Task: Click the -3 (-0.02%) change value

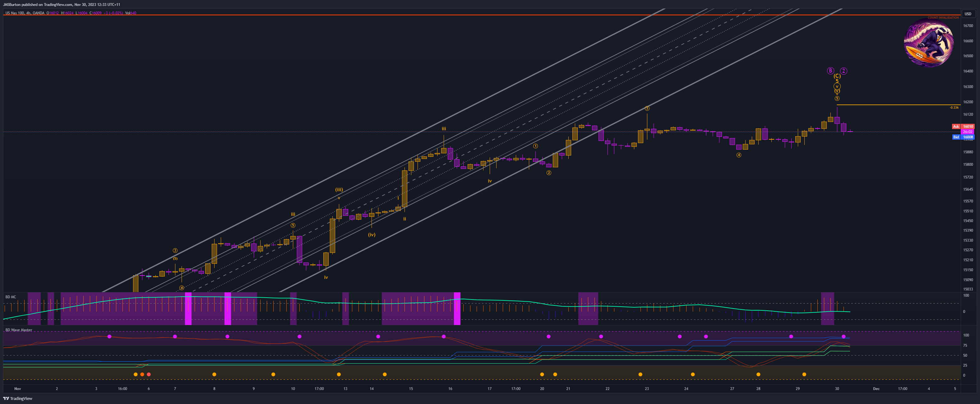Action: 113,13
